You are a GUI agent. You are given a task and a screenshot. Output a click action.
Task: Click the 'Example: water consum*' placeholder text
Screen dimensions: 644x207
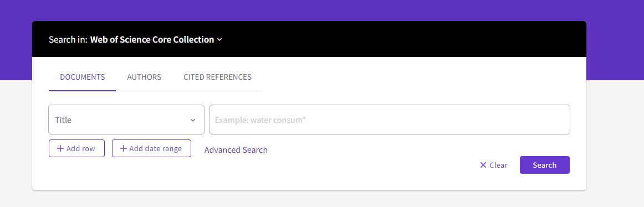260,120
